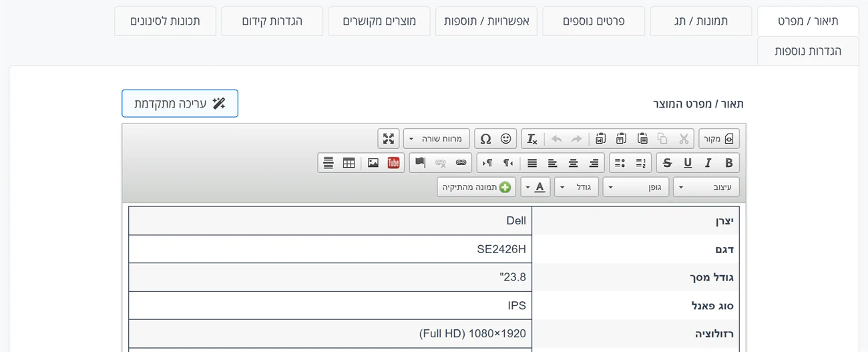Click the תאור / מפרט המוצר label
The height and width of the screenshot is (352, 868).
[698, 104]
